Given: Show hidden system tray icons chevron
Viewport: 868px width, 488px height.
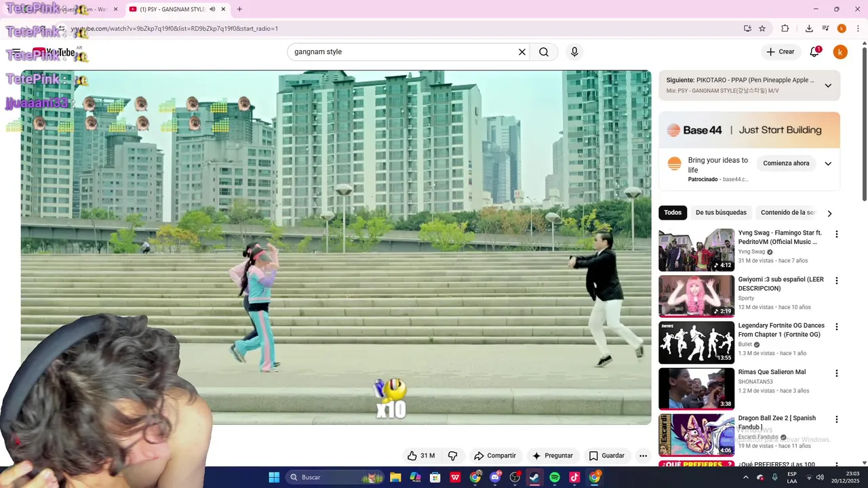Looking at the screenshot, I should (x=746, y=477).
